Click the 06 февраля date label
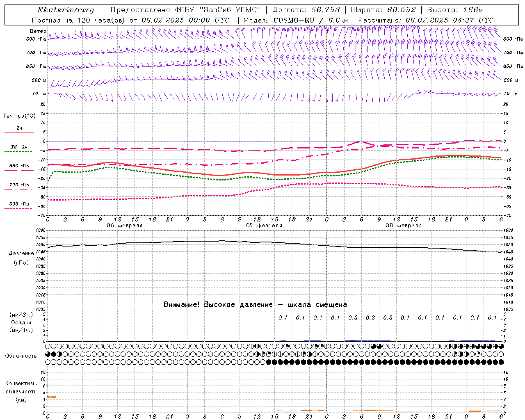The width and height of the screenshot is (525, 420). [125, 226]
